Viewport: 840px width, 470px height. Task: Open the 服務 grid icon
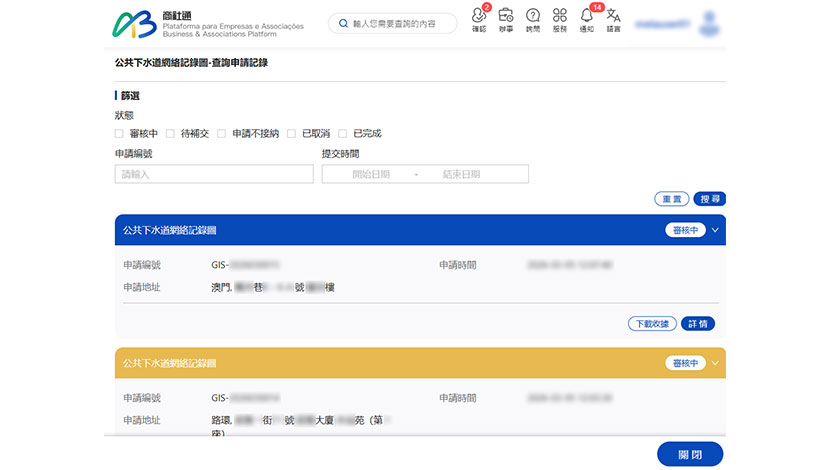click(560, 17)
